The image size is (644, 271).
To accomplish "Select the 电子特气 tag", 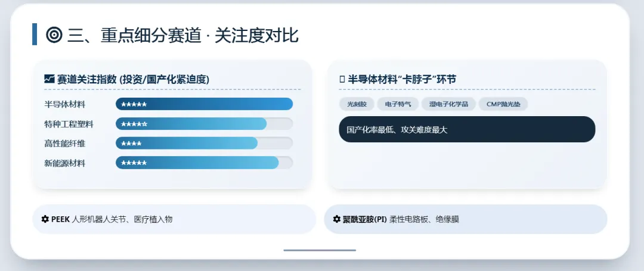I will pyautogui.click(x=398, y=104).
